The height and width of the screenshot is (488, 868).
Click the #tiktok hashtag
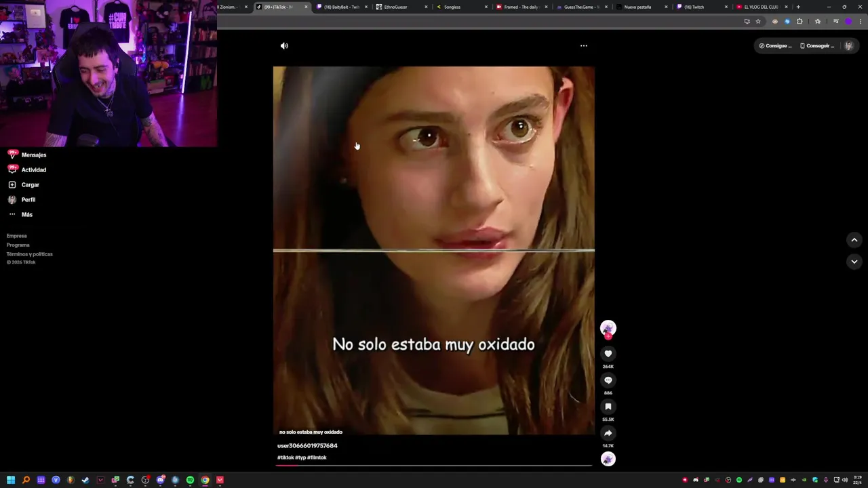tap(284, 457)
